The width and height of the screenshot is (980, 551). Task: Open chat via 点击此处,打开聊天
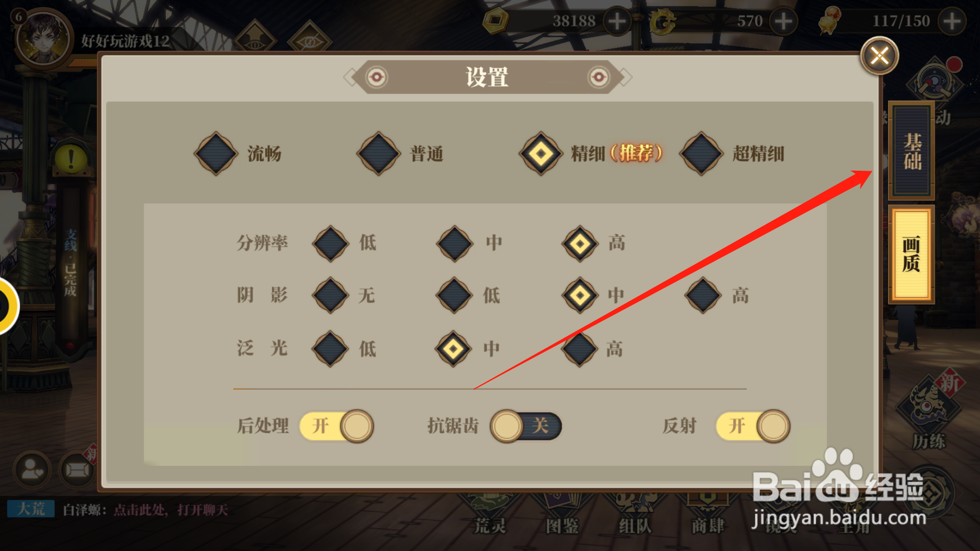tap(171, 510)
